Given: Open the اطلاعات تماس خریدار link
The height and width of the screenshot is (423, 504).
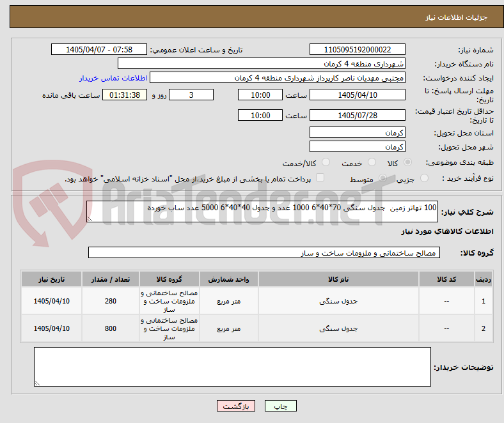Looking at the screenshot, I should pos(113,78).
